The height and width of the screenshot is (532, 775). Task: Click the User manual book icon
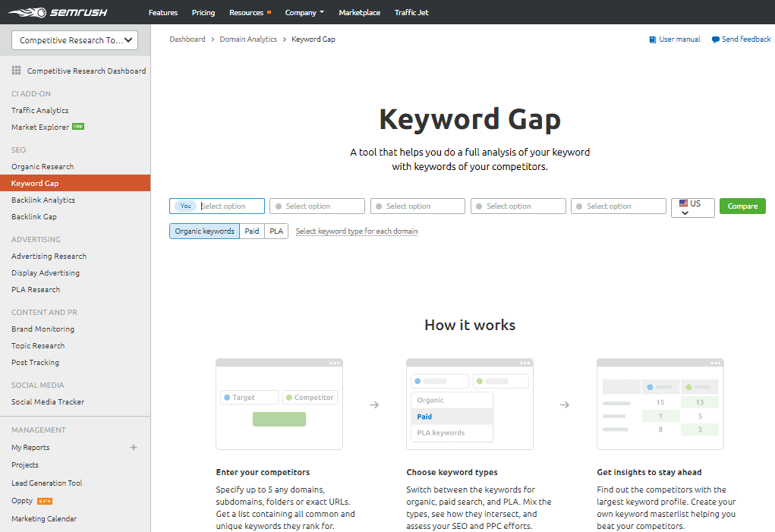click(653, 39)
